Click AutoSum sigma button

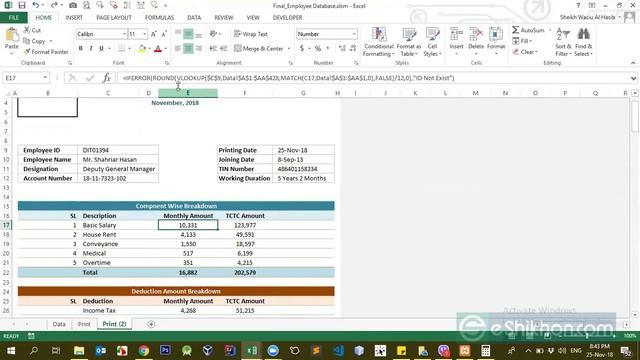tap(528, 30)
